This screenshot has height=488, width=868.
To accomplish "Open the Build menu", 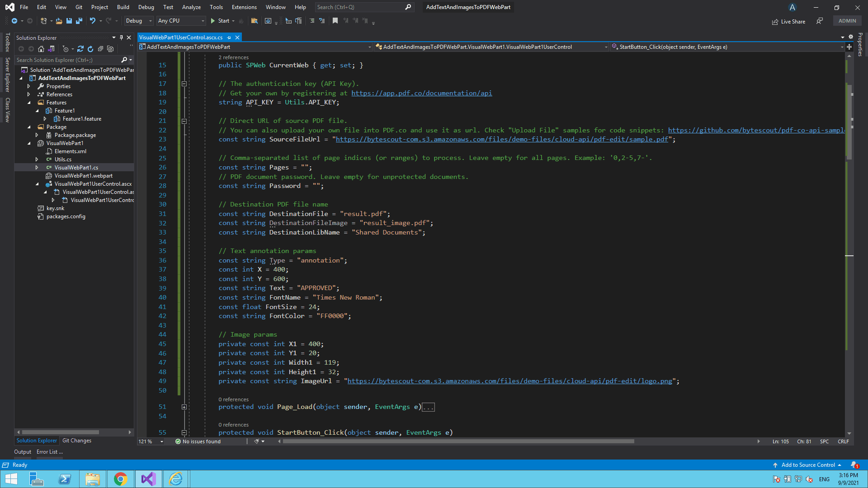I will pyautogui.click(x=123, y=7).
